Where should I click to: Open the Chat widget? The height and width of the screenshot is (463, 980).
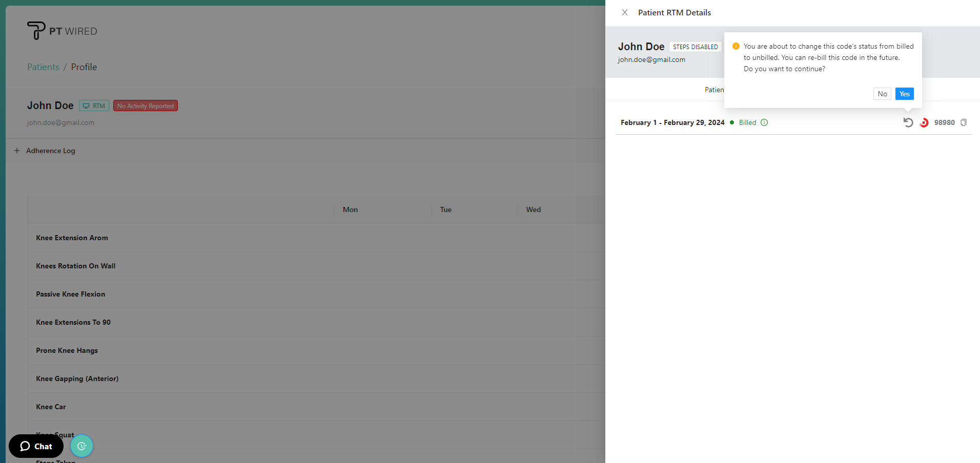click(36, 446)
